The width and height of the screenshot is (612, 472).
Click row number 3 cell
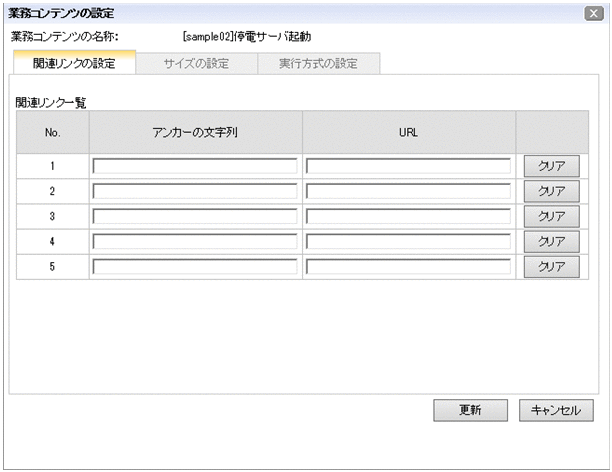(52, 216)
